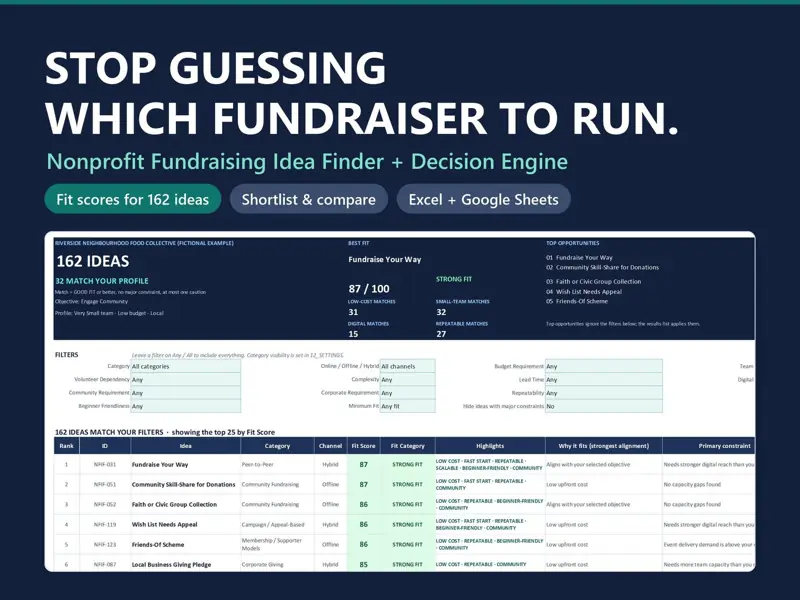
Task: Click 'Needs more team capacity than you' constraint cell
Action: click(x=709, y=564)
